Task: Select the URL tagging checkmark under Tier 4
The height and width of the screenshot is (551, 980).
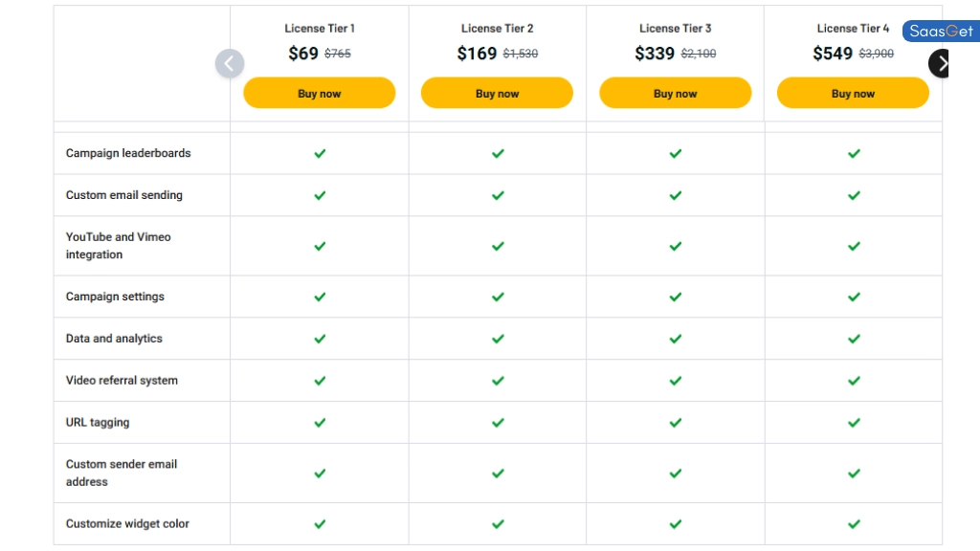Action: coord(853,422)
